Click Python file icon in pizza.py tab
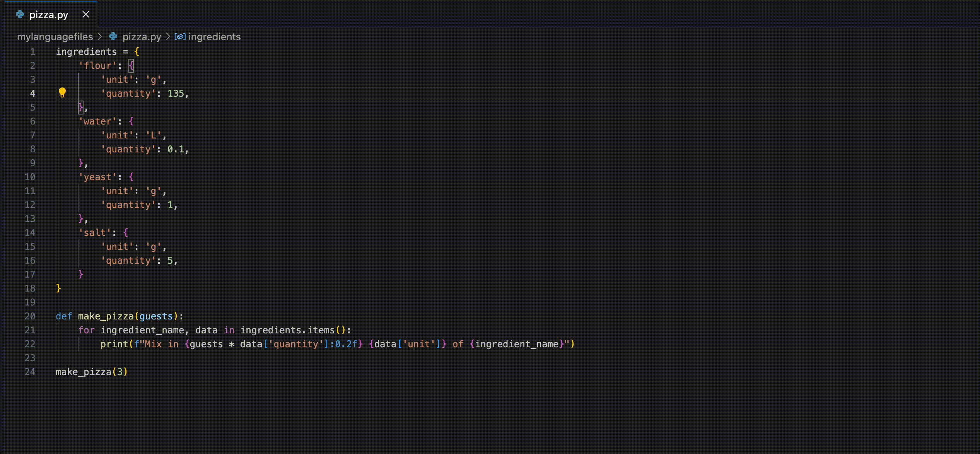Viewport: 980px width, 454px height. tap(20, 15)
